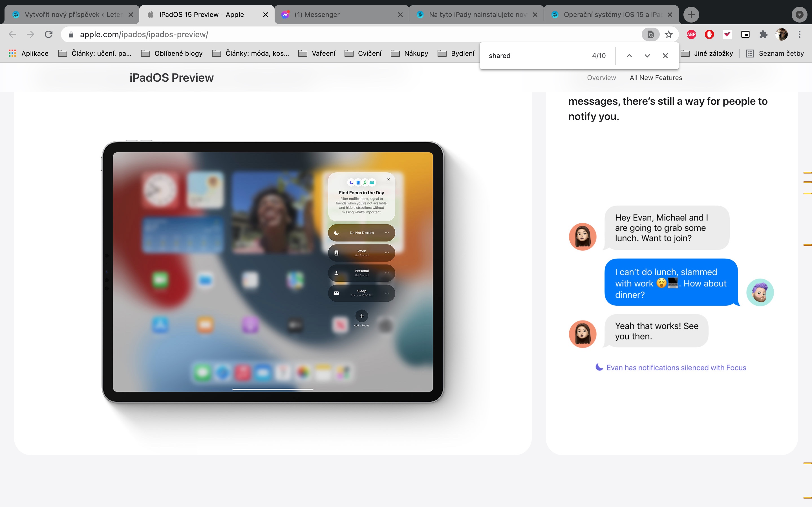Click the user profile avatar icon

[x=782, y=35]
